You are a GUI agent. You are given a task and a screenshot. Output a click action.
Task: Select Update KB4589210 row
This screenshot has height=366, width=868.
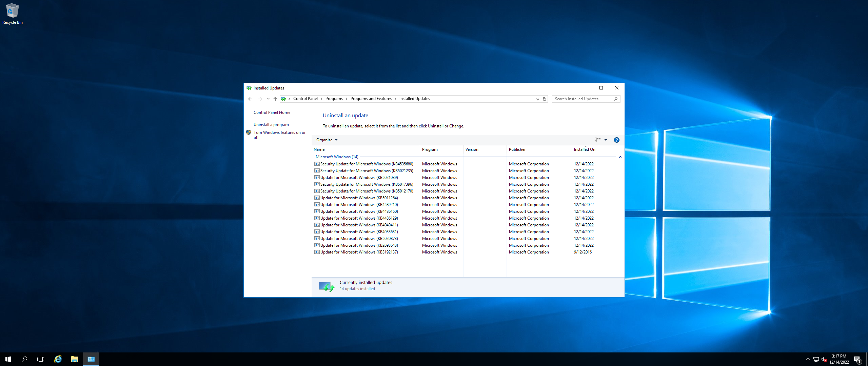[456, 205]
